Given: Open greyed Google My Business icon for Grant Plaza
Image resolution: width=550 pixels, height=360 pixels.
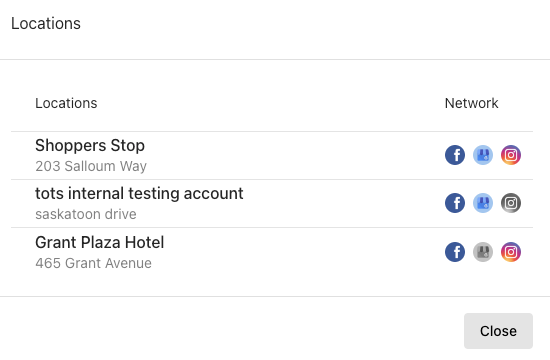Looking at the screenshot, I should click(483, 252).
